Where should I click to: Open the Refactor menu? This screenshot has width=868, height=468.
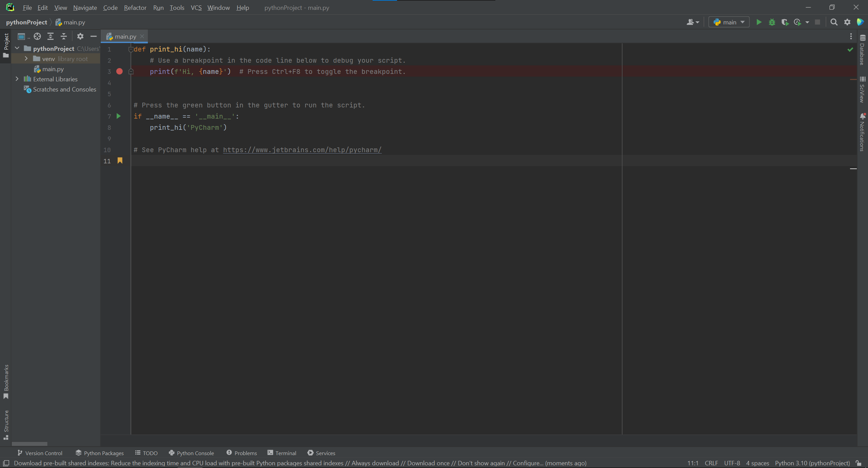135,7
